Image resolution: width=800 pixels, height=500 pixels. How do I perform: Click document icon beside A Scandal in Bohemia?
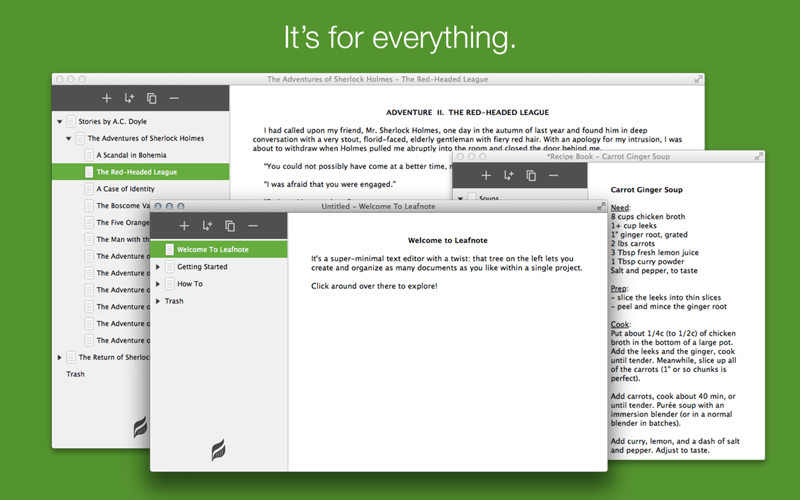pyautogui.click(x=89, y=155)
